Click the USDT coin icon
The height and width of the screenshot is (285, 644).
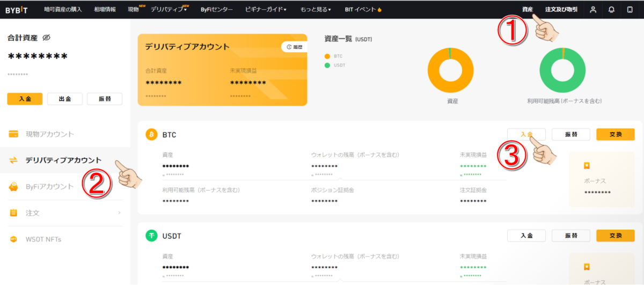151,236
